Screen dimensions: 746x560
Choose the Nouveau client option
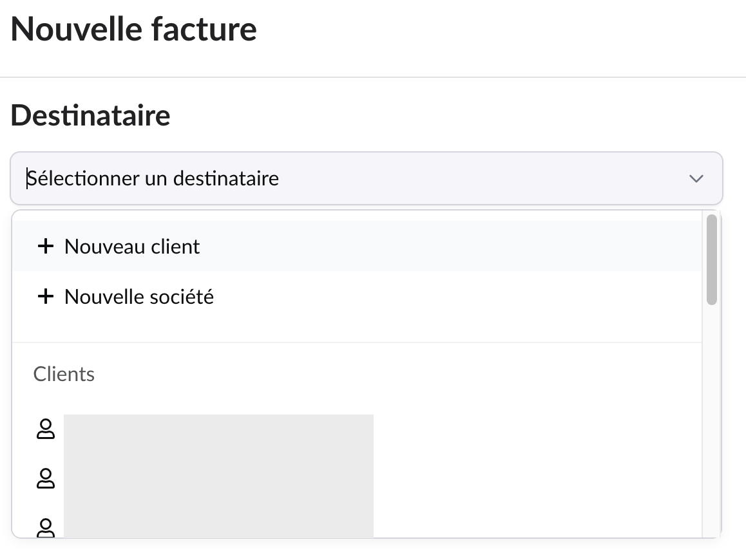pos(132,247)
